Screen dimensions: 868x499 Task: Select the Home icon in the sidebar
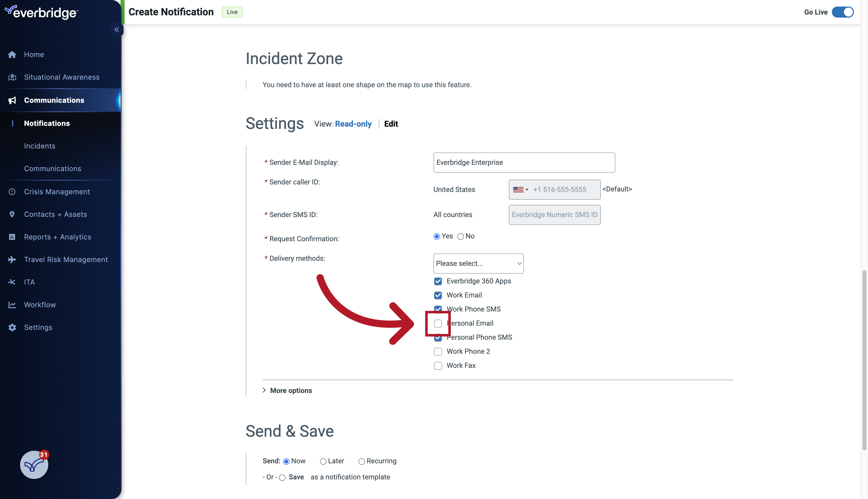[12, 54]
